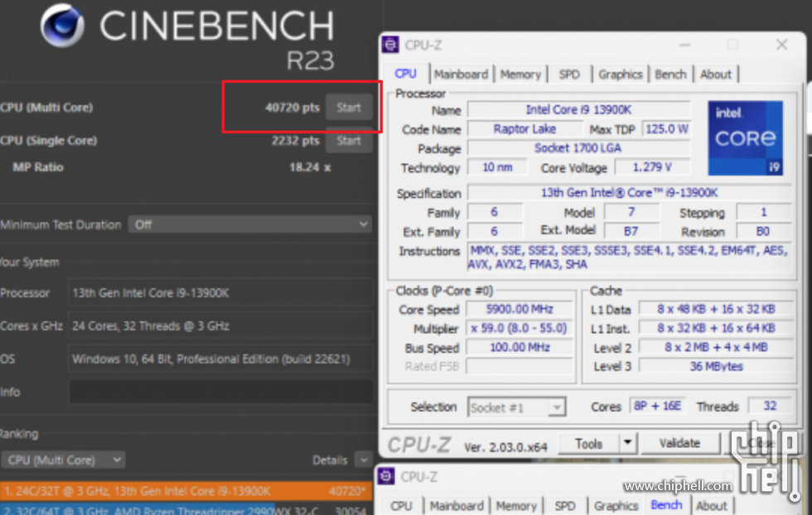Click the L1 Data cache value
812x515 pixels.
click(716, 309)
